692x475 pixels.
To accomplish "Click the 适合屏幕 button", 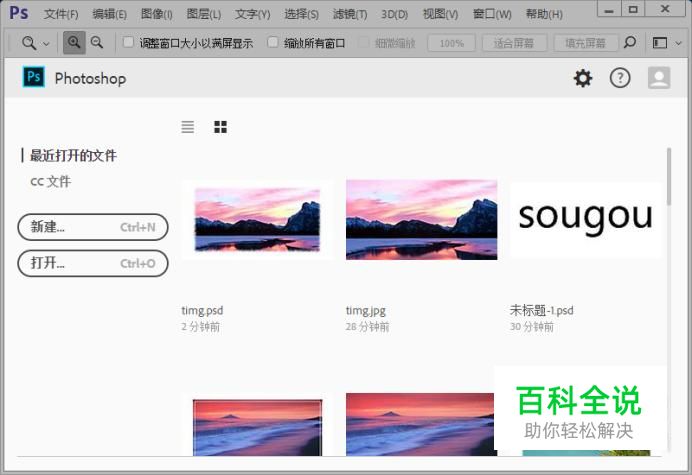I will (x=514, y=43).
